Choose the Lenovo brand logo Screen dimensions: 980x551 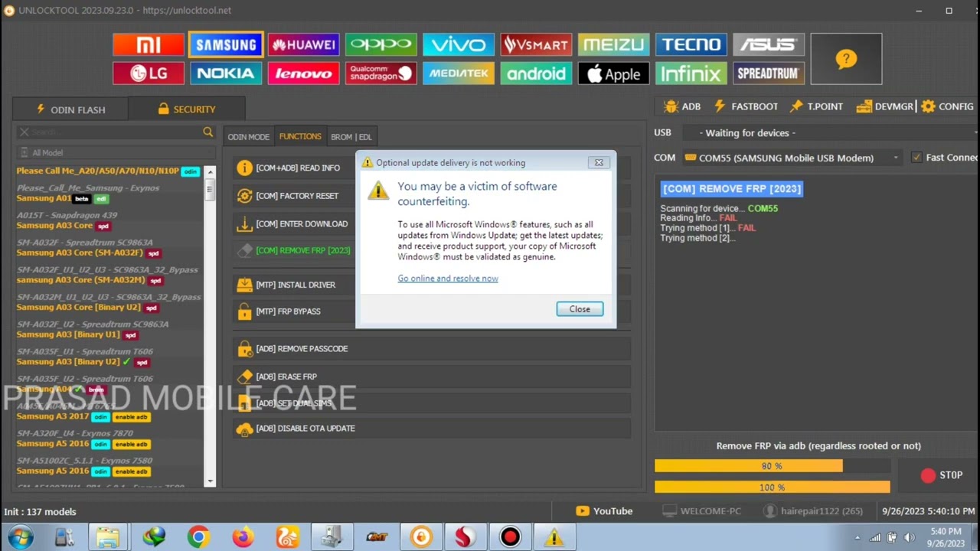coord(303,73)
